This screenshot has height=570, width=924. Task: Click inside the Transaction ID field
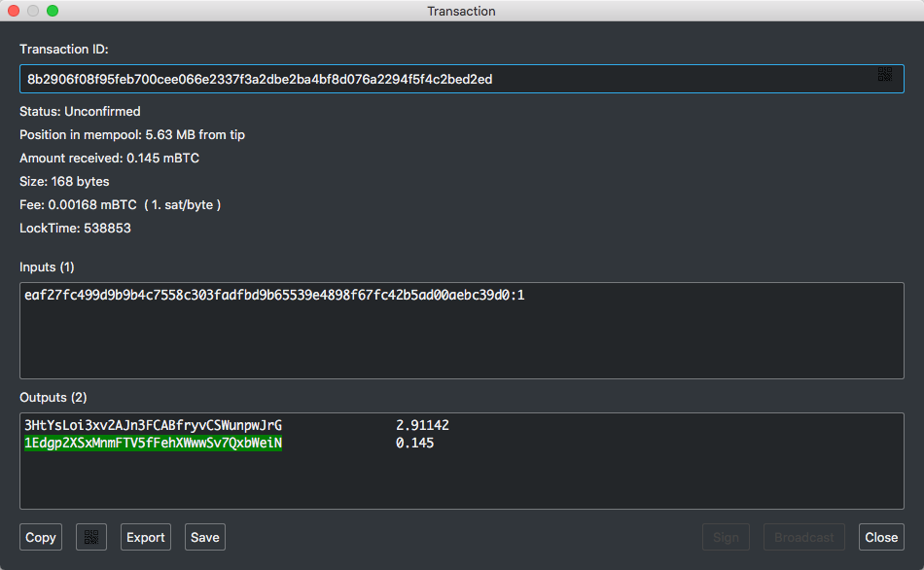(x=461, y=79)
